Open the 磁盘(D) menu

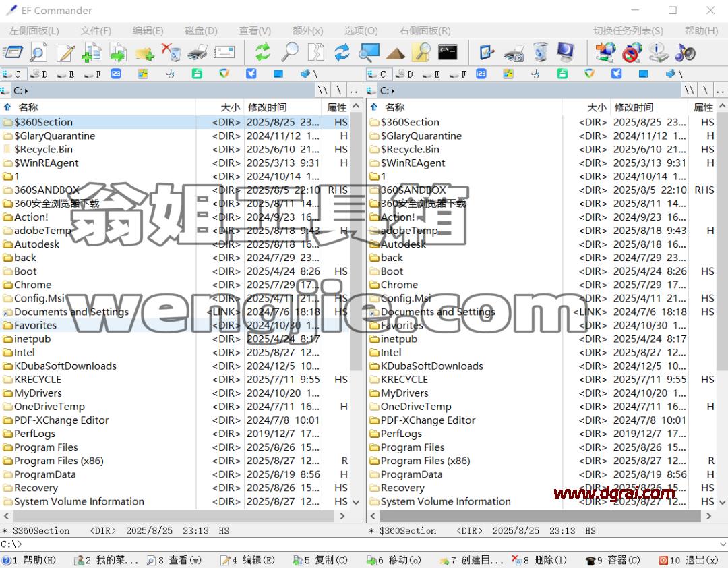tap(201, 30)
